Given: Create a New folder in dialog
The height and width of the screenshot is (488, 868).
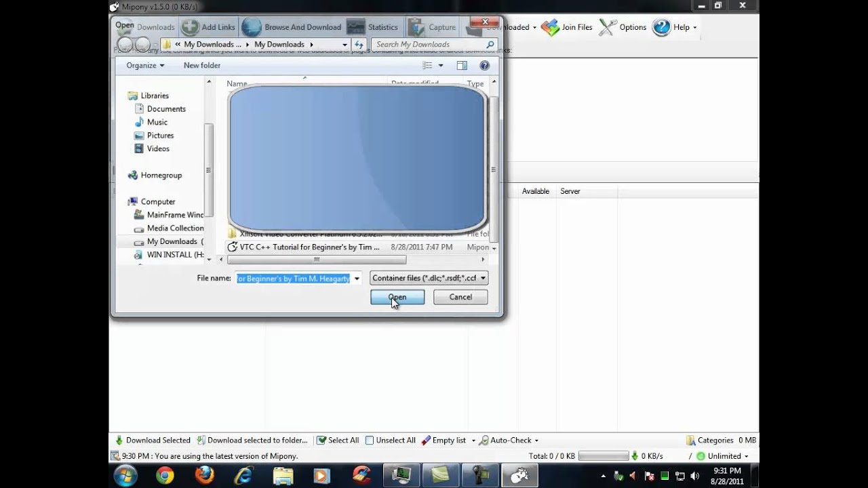Looking at the screenshot, I should (x=202, y=65).
